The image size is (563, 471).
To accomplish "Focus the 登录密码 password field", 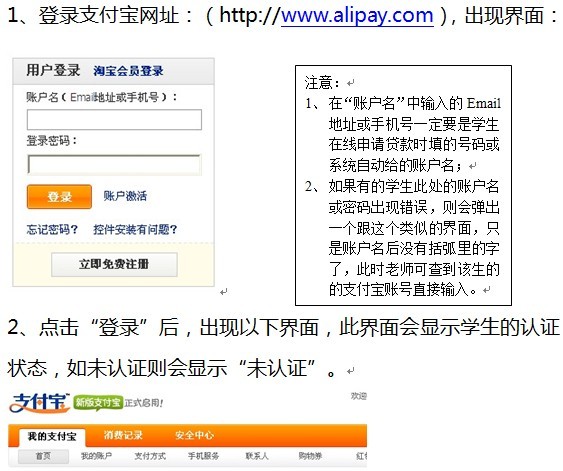I will (x=114, y=165).
